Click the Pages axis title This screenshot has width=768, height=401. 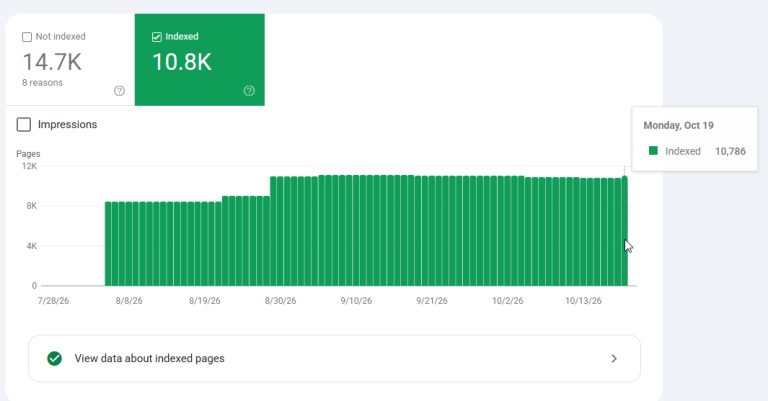[28, 154]
